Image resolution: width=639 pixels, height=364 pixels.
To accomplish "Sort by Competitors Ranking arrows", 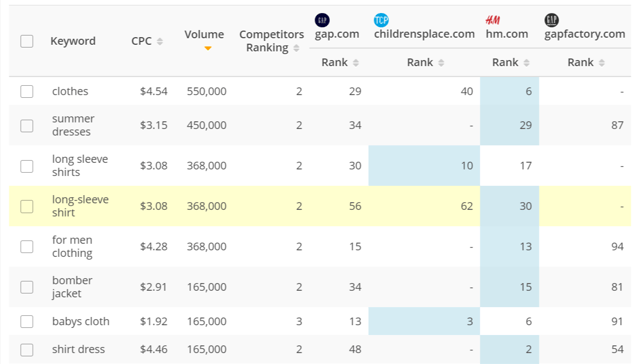I will coord(296,48).
